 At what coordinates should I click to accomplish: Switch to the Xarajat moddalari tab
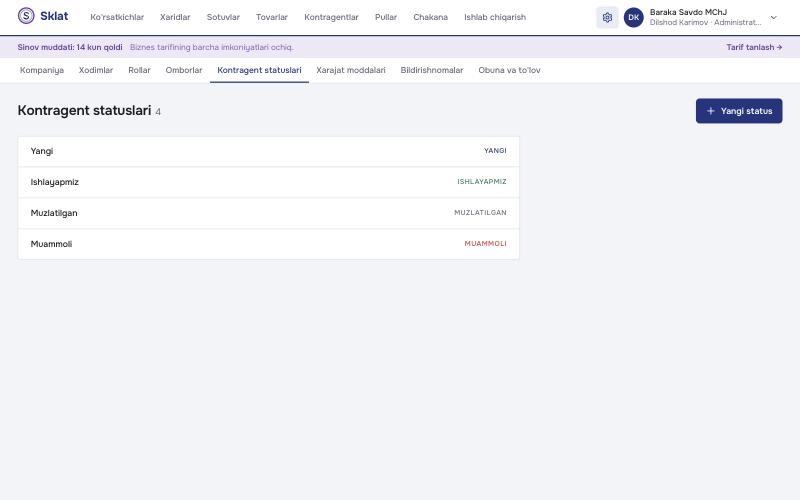tap(351, 70)
